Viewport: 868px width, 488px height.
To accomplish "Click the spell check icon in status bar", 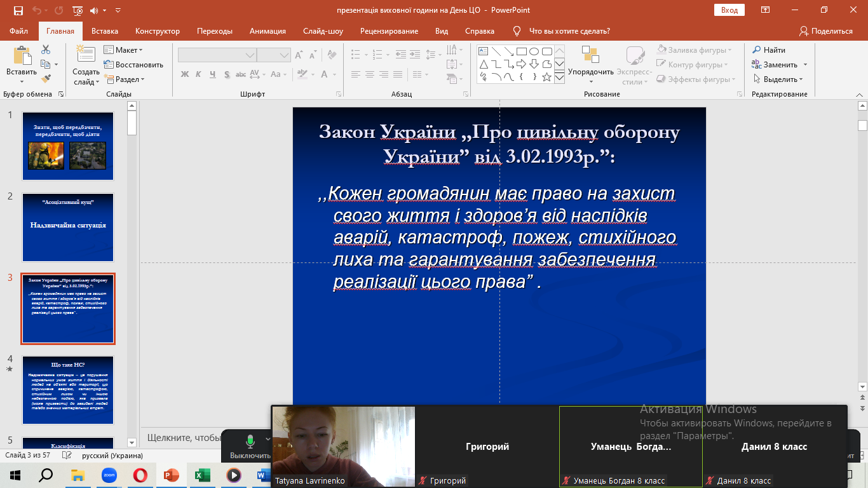I will tap(68, 456).
